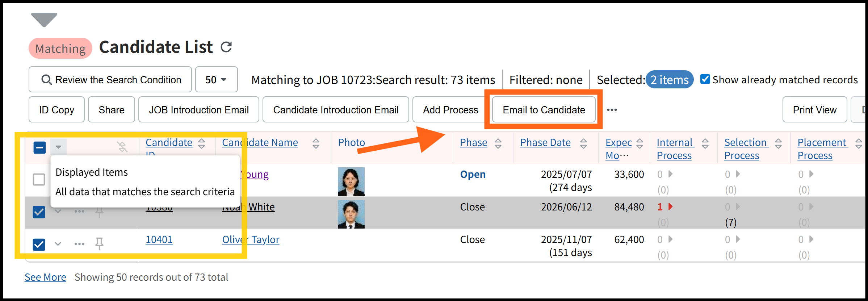Sort by the Phase Date column arrows
The height and width of the screenshot is (301, 868).
583,143
